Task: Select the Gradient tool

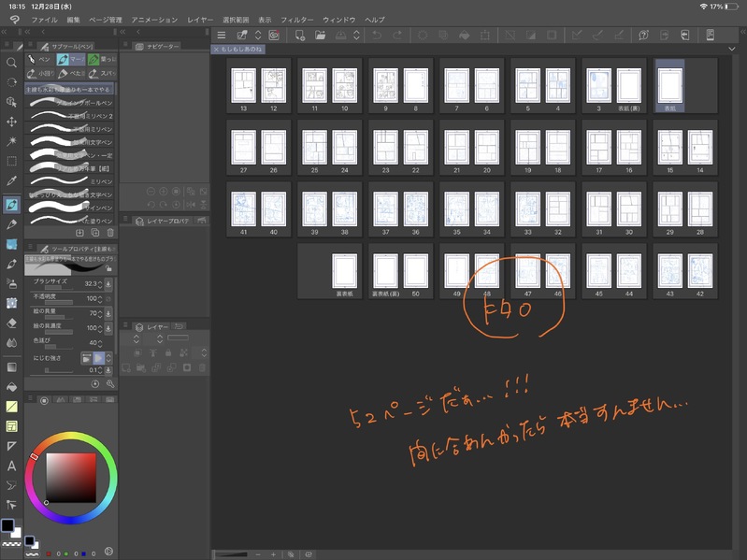Action: (11, 367)
